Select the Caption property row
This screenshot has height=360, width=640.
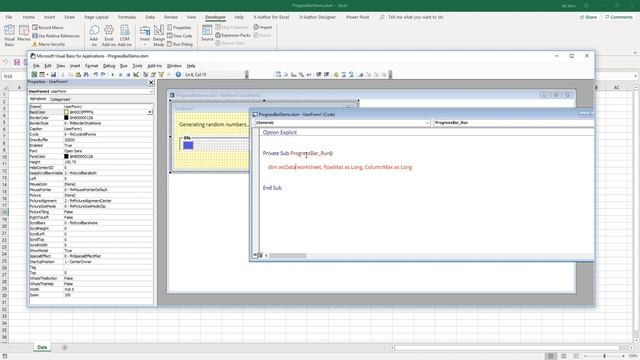(x=91, y=129)
